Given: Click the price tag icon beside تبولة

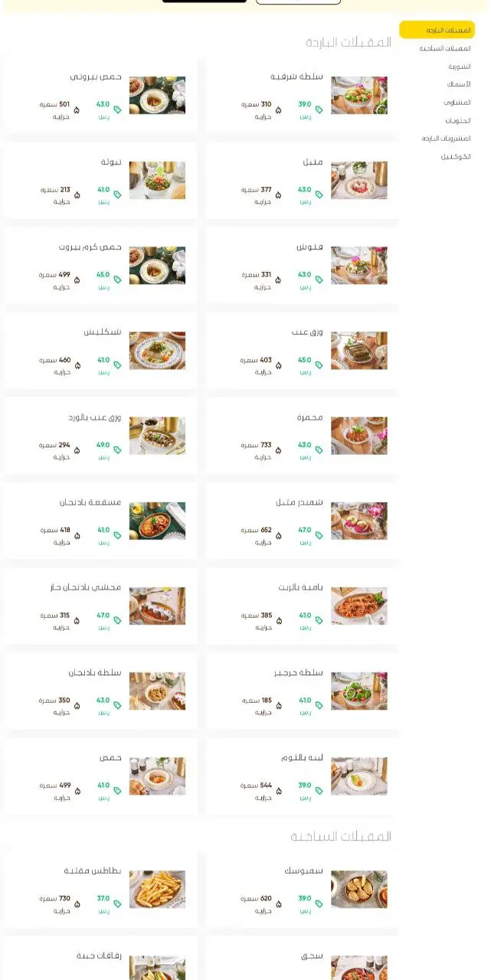Looking at the screenshot, I should [117, 194].
